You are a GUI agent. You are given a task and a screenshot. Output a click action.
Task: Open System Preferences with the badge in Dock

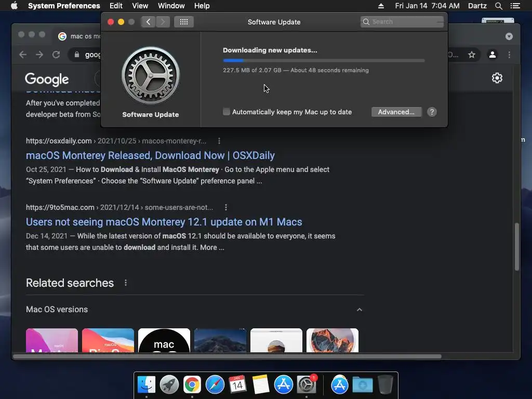pos(307,385)
